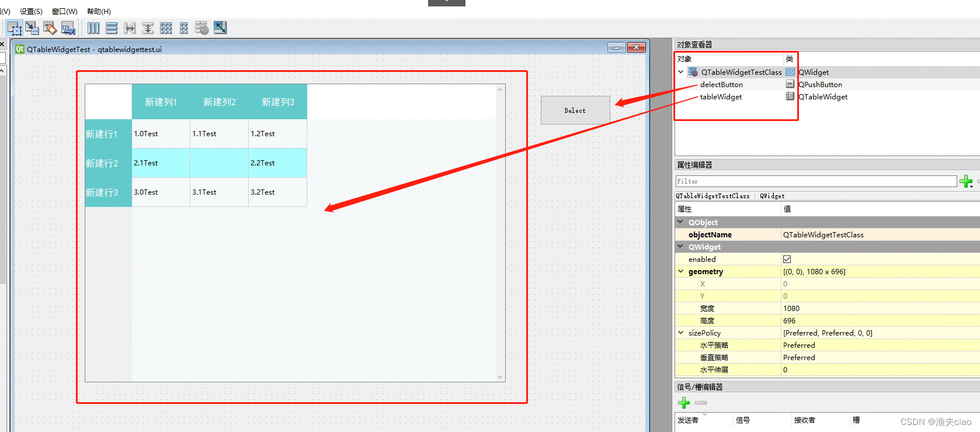Image resolution: width=980 pixels, height=432 pixels.
Task: Click the 接收者 column header
Action: click(821, 420)
